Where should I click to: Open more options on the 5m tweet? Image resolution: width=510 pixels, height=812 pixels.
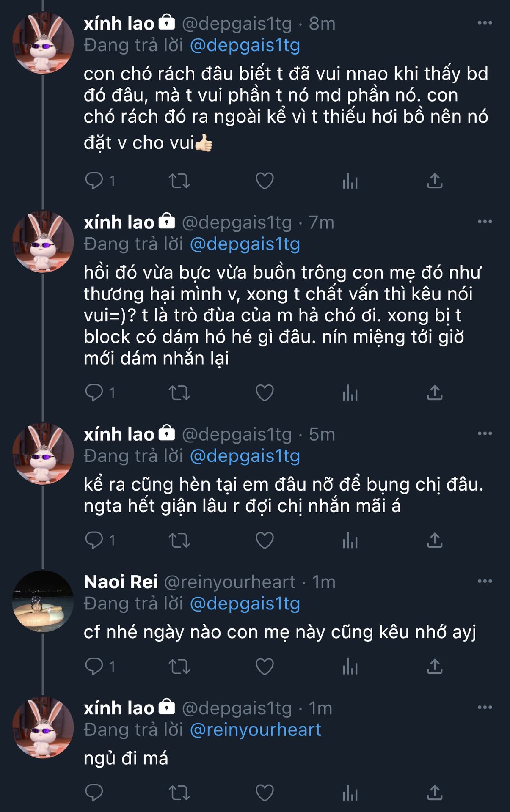[485, 433]
